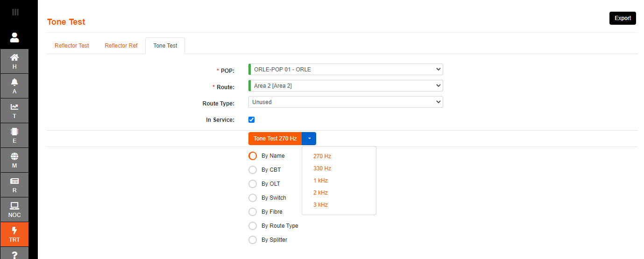644x259 pixels.
Task: Open the map globe (M) sidebar item
Action: [14, 160]
